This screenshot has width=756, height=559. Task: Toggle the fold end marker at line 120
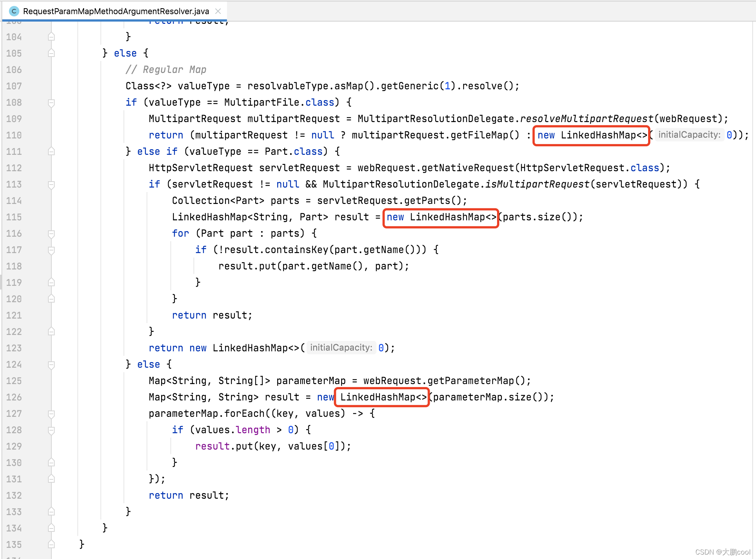[51, 299]
